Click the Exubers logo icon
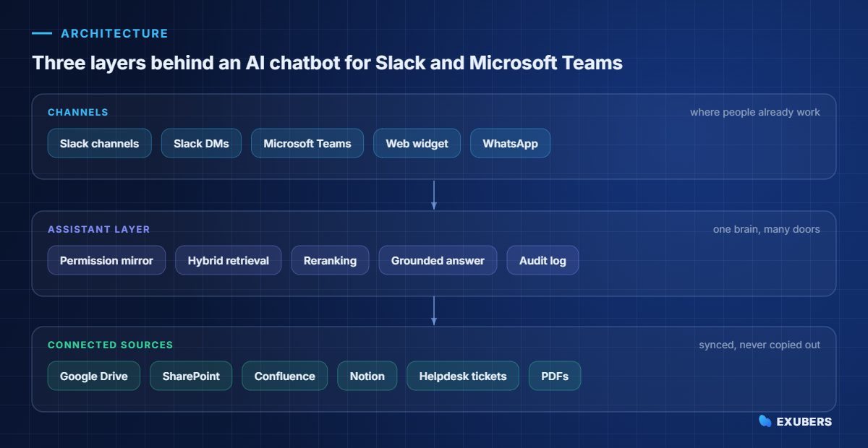Screen dimensions: 868x448 pyautogui.click(x=765, y=421)
